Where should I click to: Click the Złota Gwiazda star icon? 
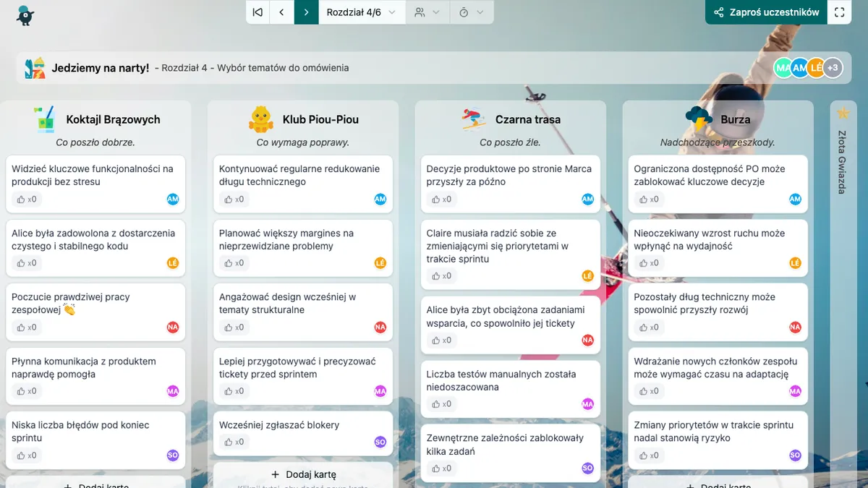[x=842, y=113]
